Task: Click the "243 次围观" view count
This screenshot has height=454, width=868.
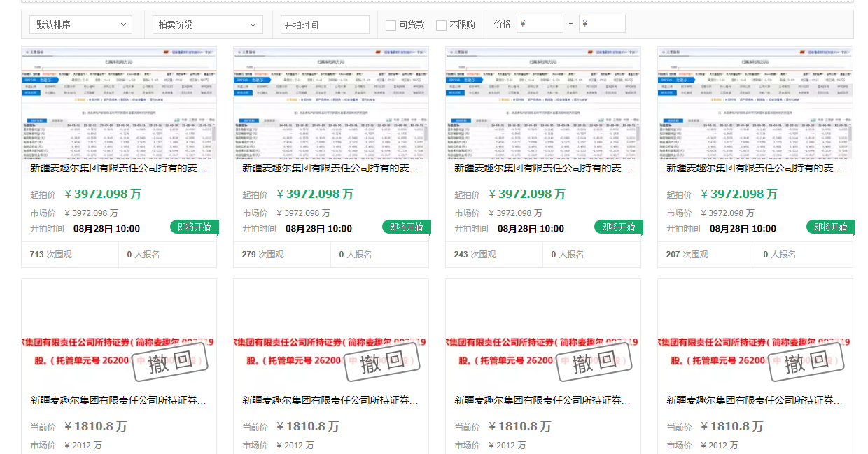Action: (x=475, y=255)
